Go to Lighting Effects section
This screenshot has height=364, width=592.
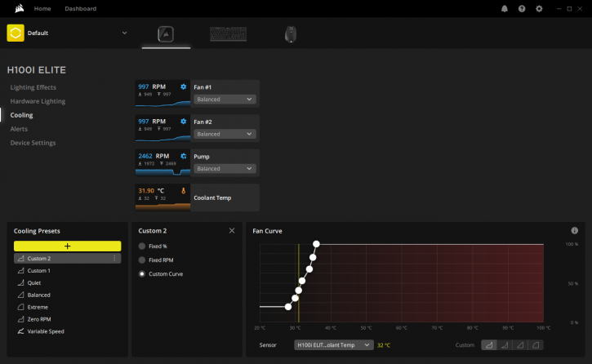click(33, 87)
